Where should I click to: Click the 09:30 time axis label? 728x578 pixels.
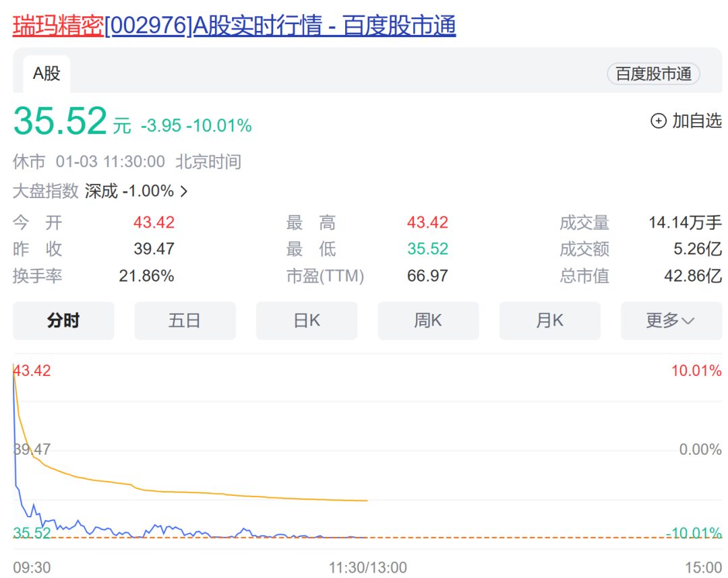[x=32, y=567]
